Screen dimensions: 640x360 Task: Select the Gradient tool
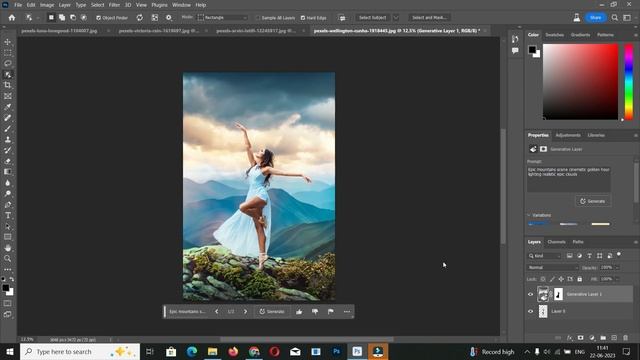coord(8,172)
